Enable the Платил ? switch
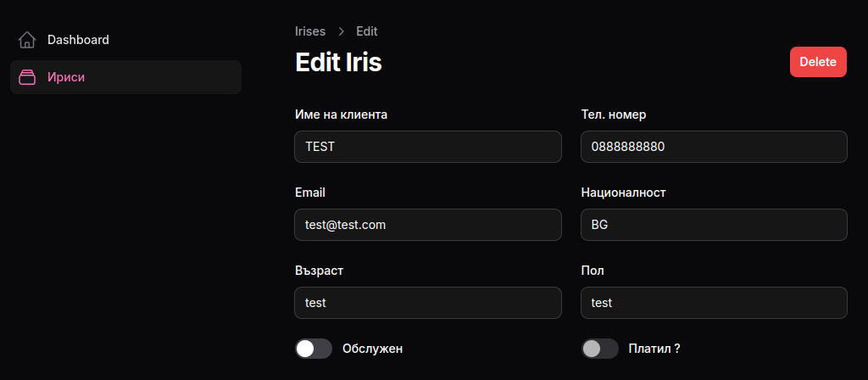Viewport: 868px width, 380px height. point(599,349)
